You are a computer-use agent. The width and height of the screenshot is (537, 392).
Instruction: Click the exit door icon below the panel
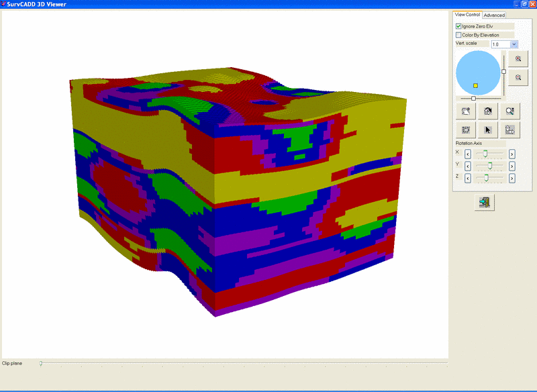(x=483, y=201)
